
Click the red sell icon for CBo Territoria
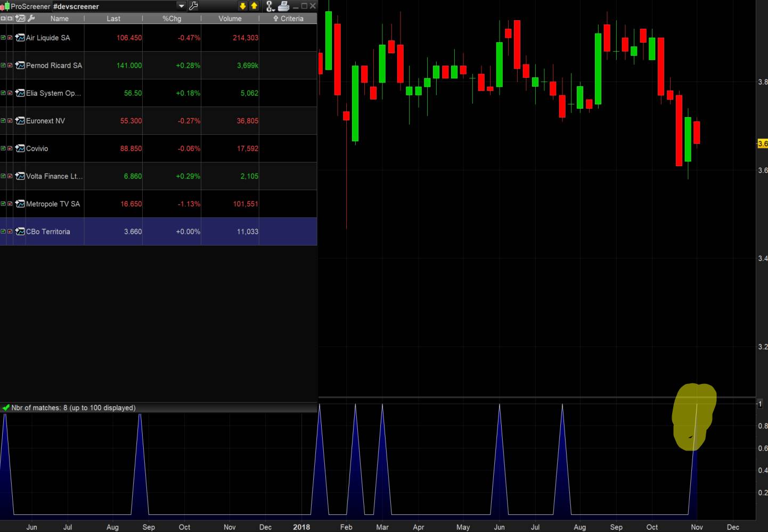click(x=10, y=232)
